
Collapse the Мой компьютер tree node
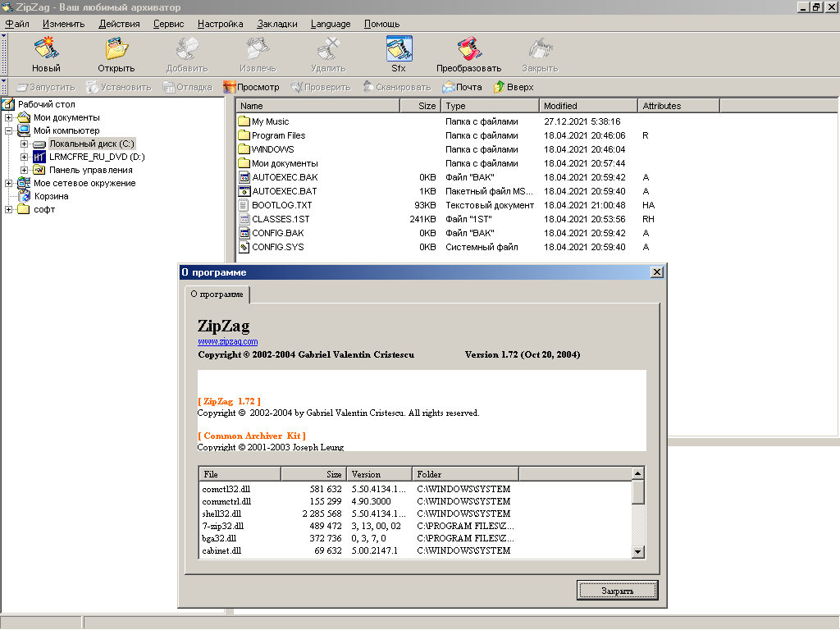pyautogui.click(x=9, y=130)
